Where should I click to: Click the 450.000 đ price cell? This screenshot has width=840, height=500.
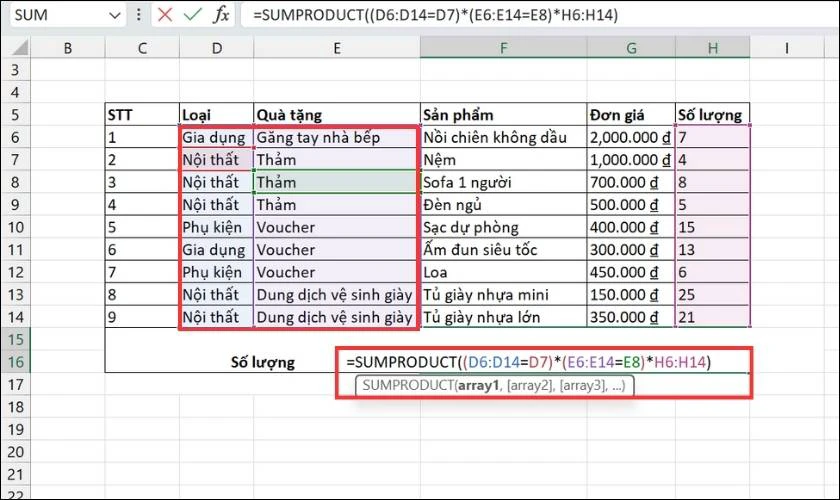pyautogui.click(x=631, y=272)
